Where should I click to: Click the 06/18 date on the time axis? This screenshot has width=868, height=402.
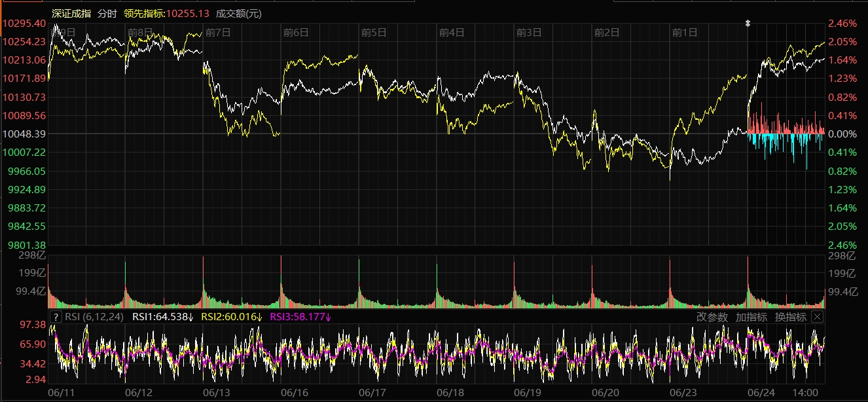450,393
